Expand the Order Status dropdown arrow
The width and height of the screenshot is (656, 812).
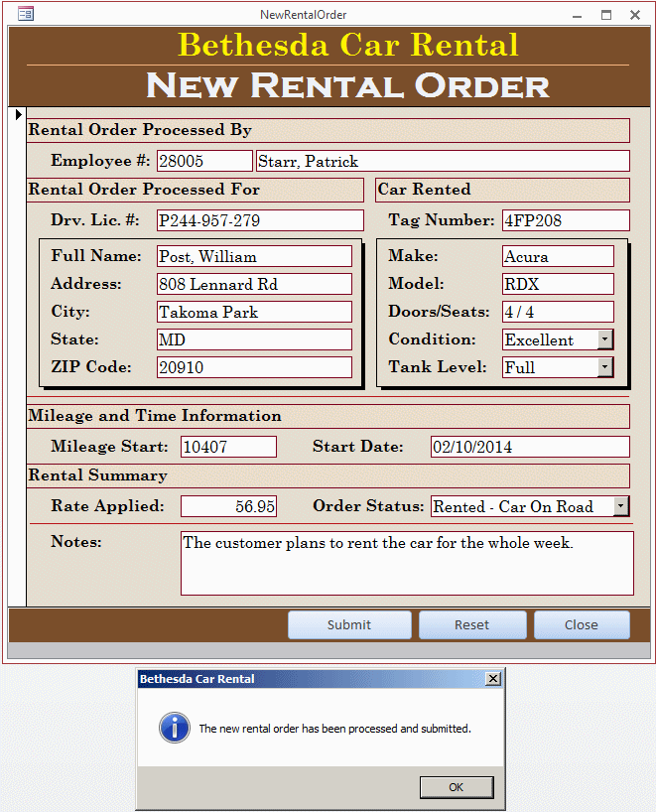pos(621,506)
